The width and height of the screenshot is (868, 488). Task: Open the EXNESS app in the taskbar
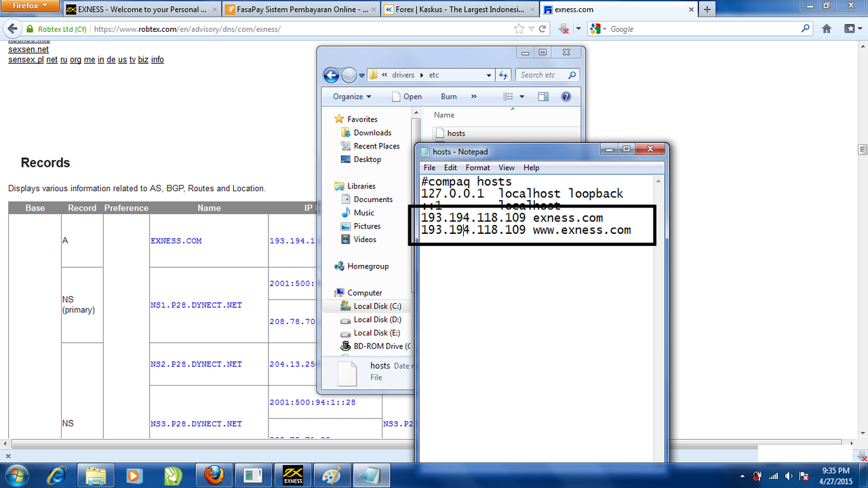click(x=292, y=475)
